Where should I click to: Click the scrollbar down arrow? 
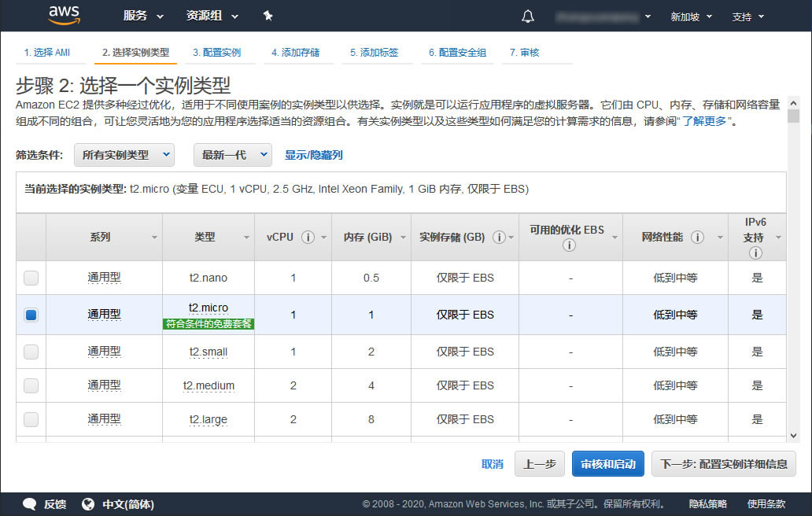coord(793,436)
